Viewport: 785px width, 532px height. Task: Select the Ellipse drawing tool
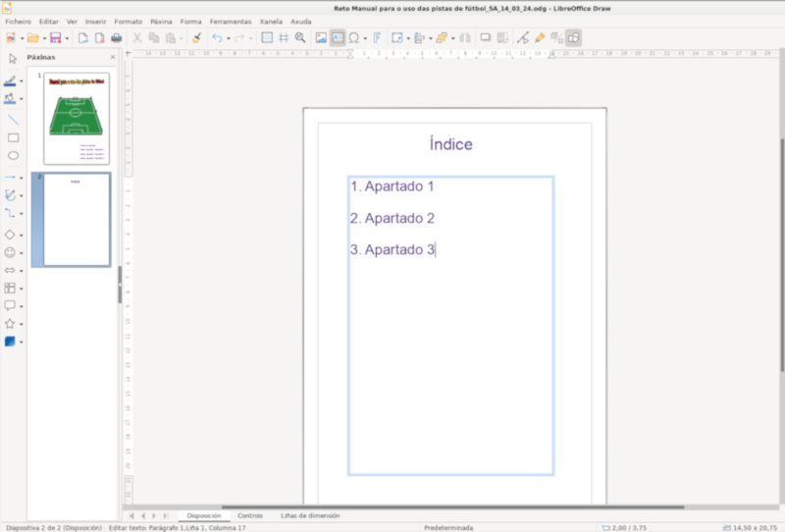click(x=13, y=155)
